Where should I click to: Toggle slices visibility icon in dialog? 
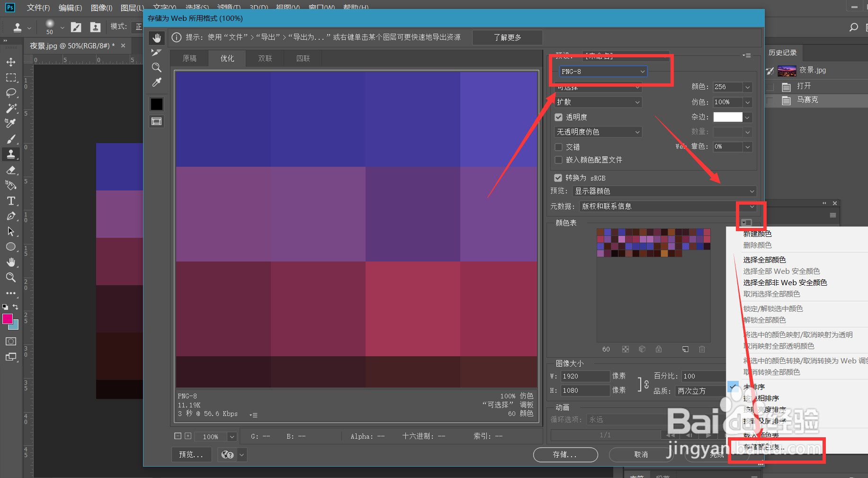pyautogui.click(x=156, y=121)
